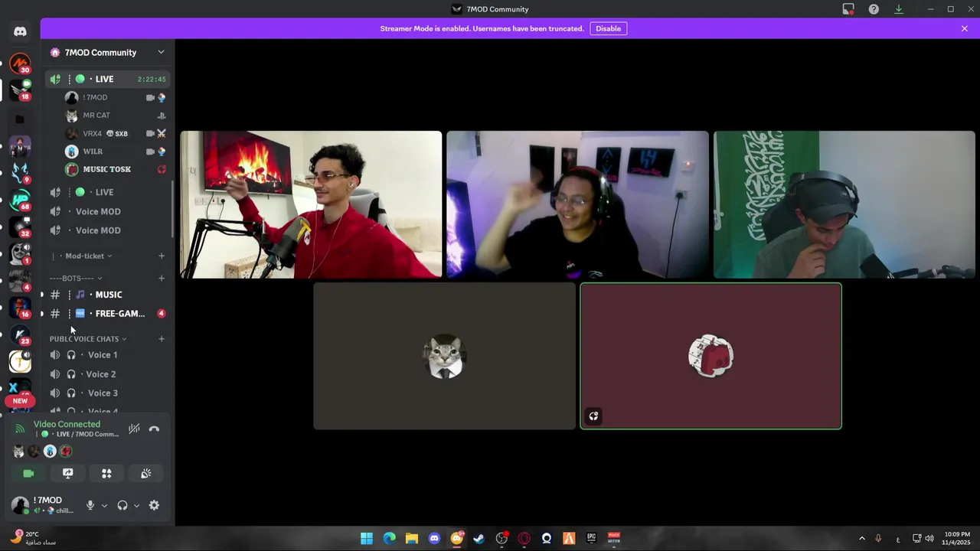The height and width of the screenshot is (551, 980).
Task: Join the first Voice MOD channel
Action: pyautogui.click(x=107, y=211)
